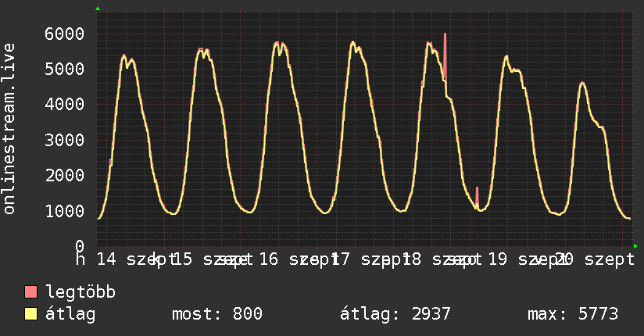This screenshot has height=336, width=644.
Task: Click the legtöbb legend label
Action: coord(80,292)
